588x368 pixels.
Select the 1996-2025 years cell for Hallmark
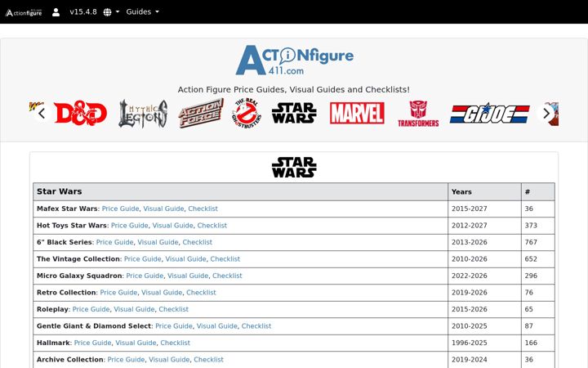point(484,343)
